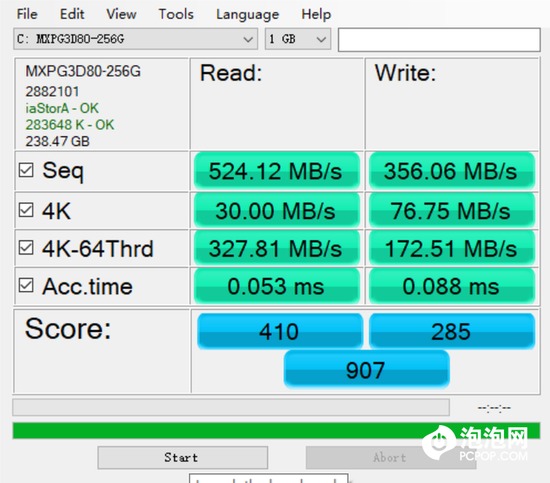Open the File menu
This screenshot has height=483, width=550.
click(x=27, y=14)
